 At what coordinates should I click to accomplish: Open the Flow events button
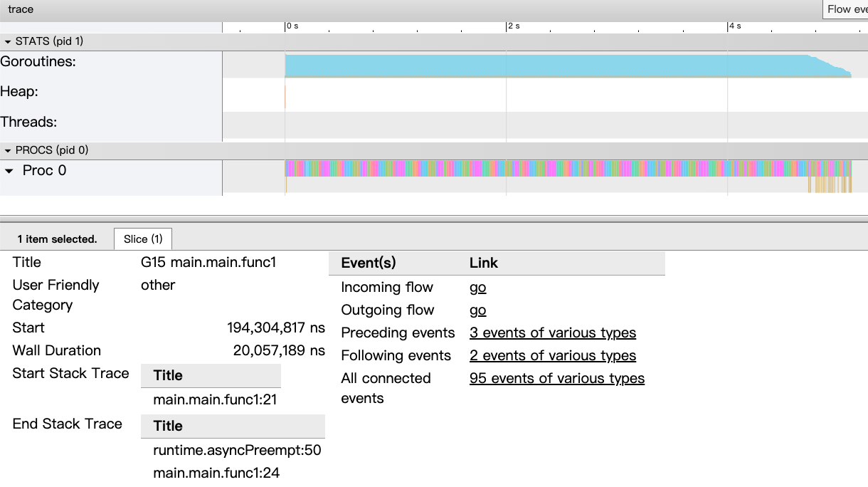click(846, 9)
